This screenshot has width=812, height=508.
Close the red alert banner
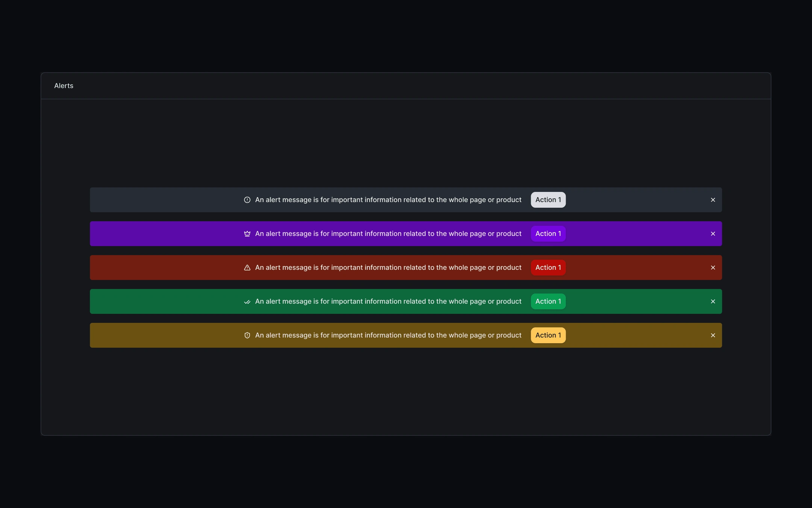713,268
